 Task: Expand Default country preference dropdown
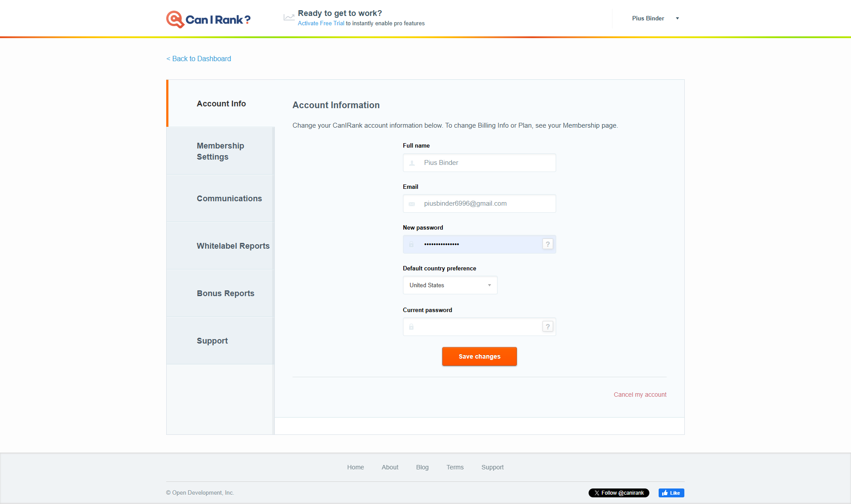click(x=450, y=285)
